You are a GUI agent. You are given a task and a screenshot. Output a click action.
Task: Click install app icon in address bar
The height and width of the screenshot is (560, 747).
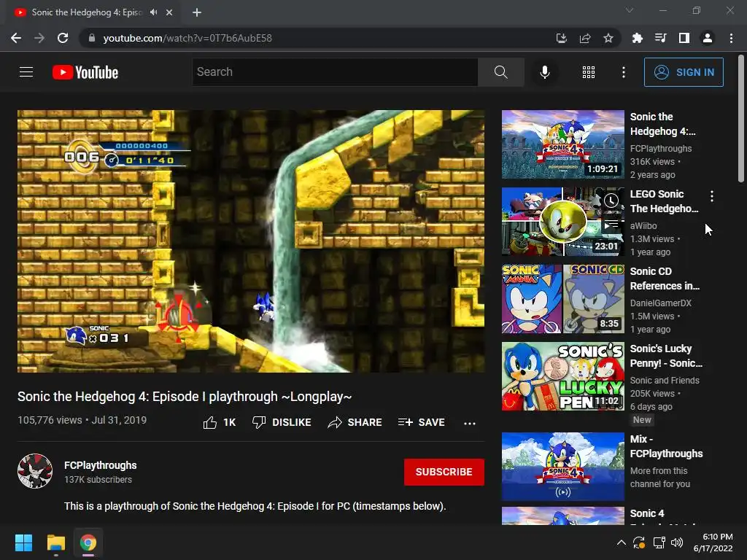pos(562,38)
